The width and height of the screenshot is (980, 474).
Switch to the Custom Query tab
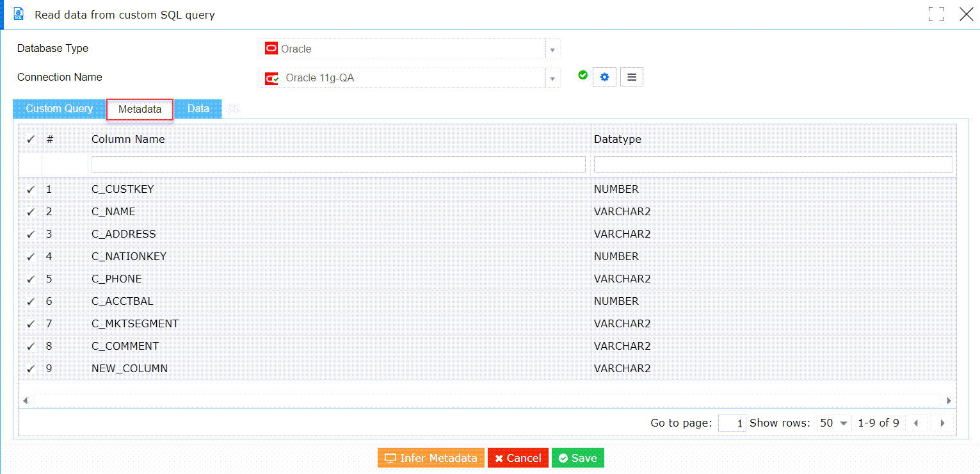click(59, 109)
